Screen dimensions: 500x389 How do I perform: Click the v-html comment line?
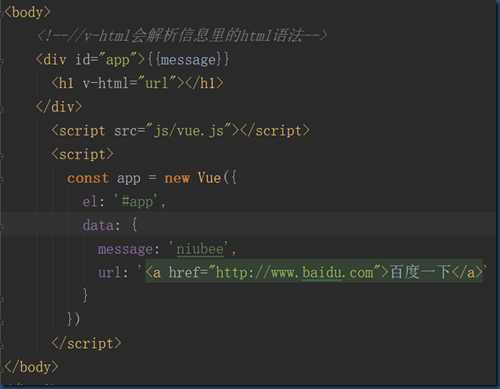click(182, 35)
